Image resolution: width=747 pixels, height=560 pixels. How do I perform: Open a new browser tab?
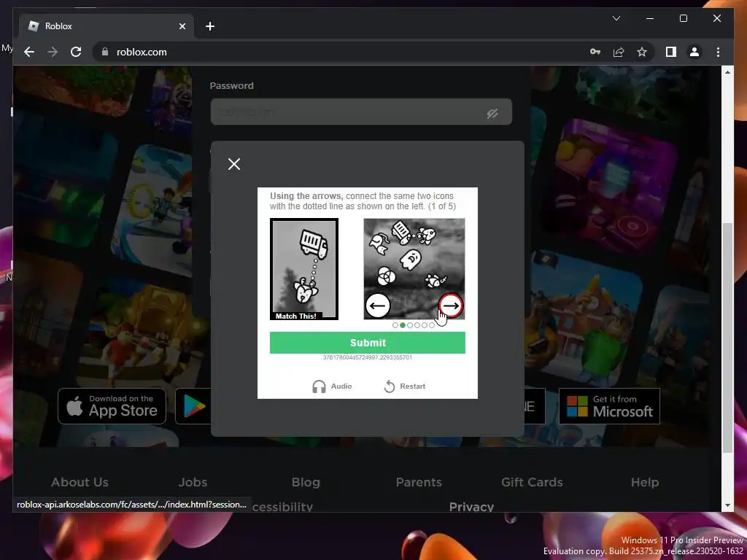pos(210,26)
